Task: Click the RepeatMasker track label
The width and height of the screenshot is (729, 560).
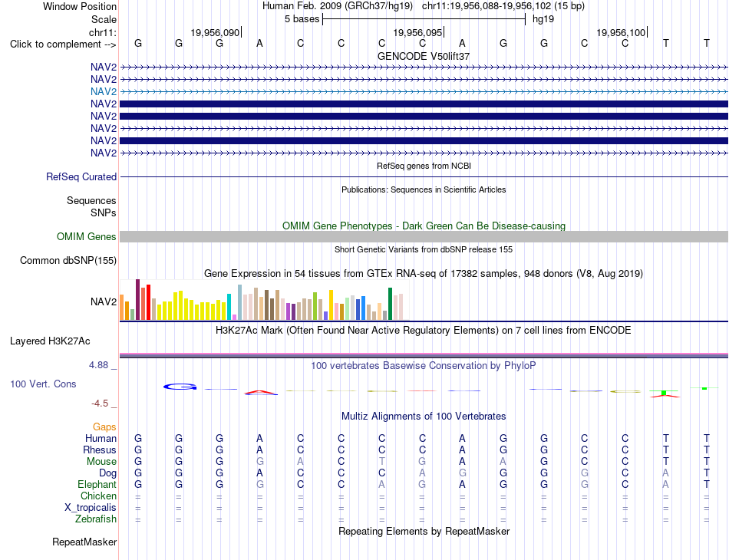Action: [x=84, y=542]
